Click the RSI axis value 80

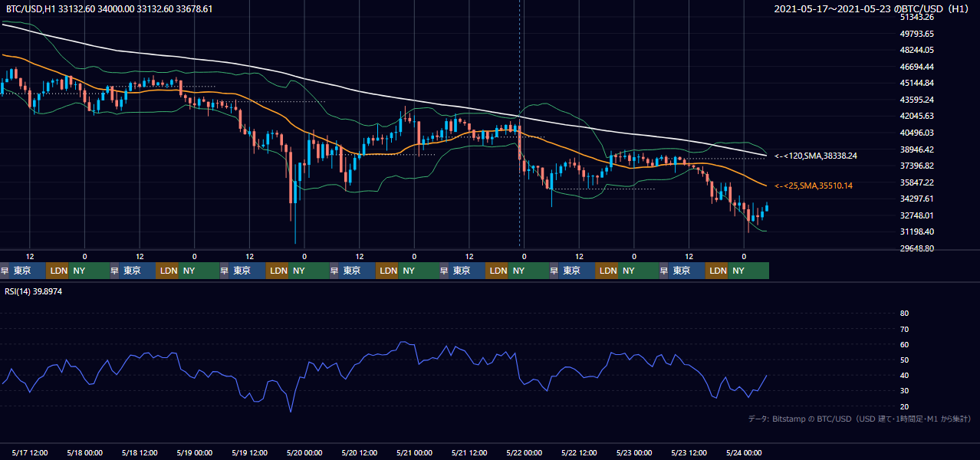tap(904, 314)
